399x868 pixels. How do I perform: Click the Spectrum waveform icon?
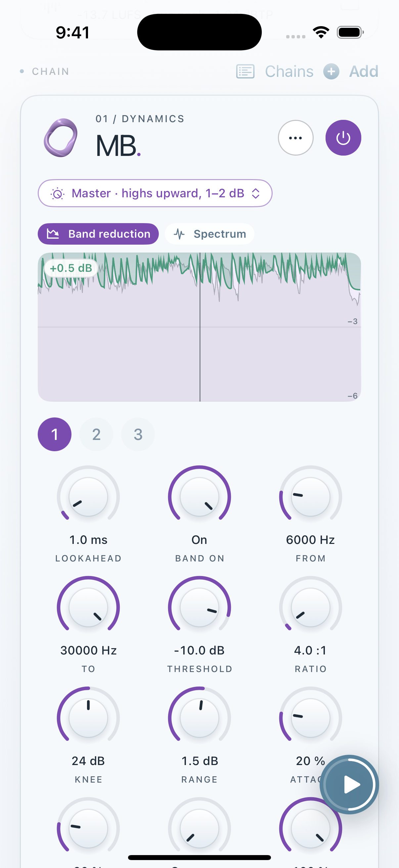click(x=179, y=234)
